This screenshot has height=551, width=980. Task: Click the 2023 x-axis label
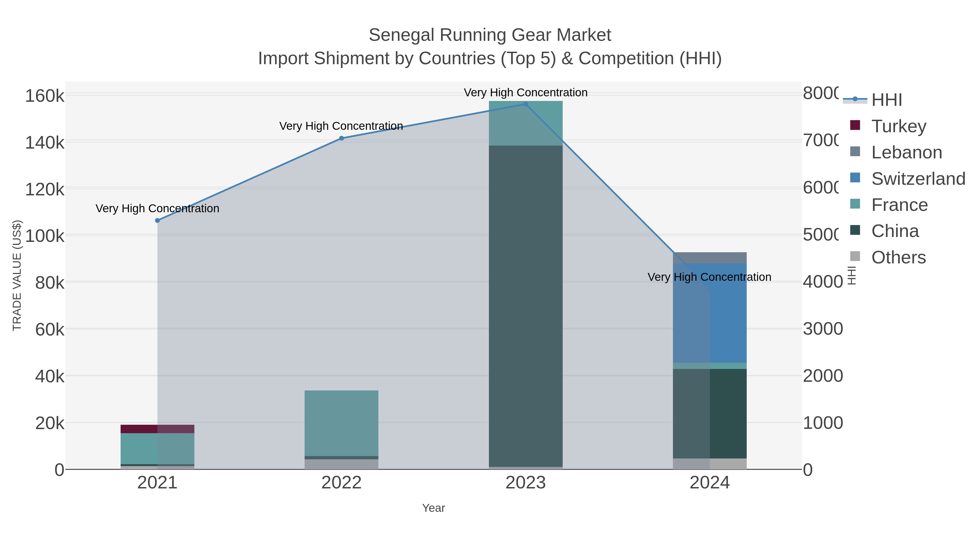(x=525, y=483)
